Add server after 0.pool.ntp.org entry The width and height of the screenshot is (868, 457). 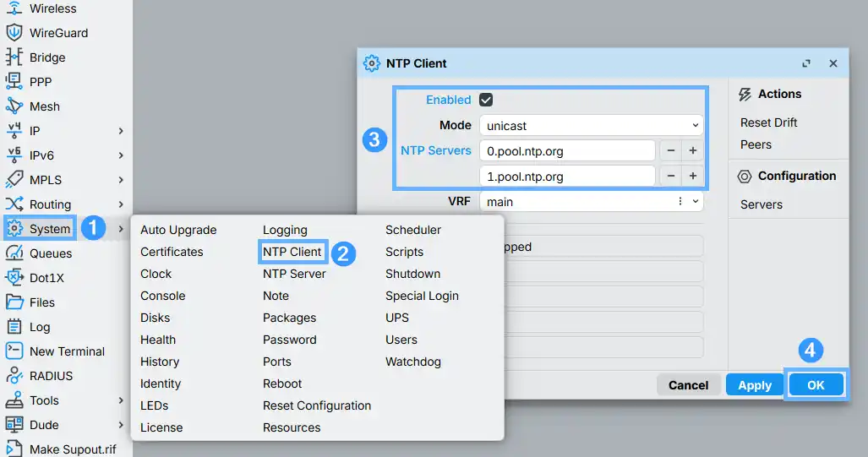692,150
